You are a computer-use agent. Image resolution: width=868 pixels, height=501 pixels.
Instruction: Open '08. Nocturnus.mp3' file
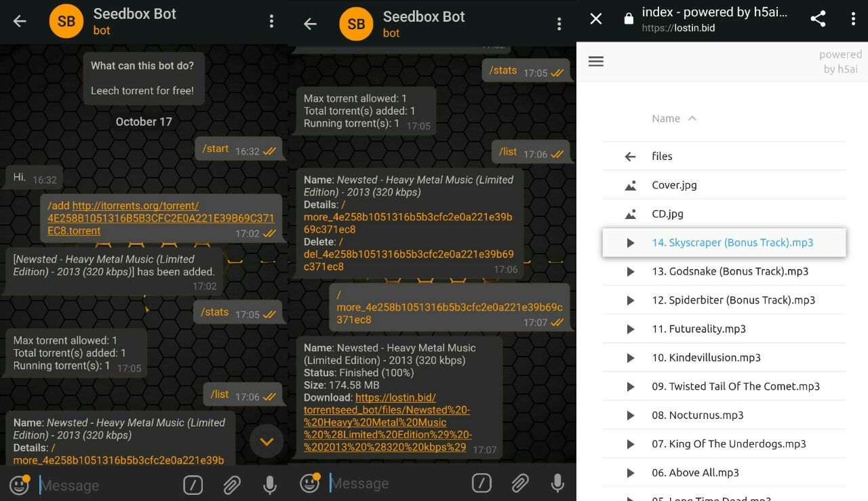[724, 416]
